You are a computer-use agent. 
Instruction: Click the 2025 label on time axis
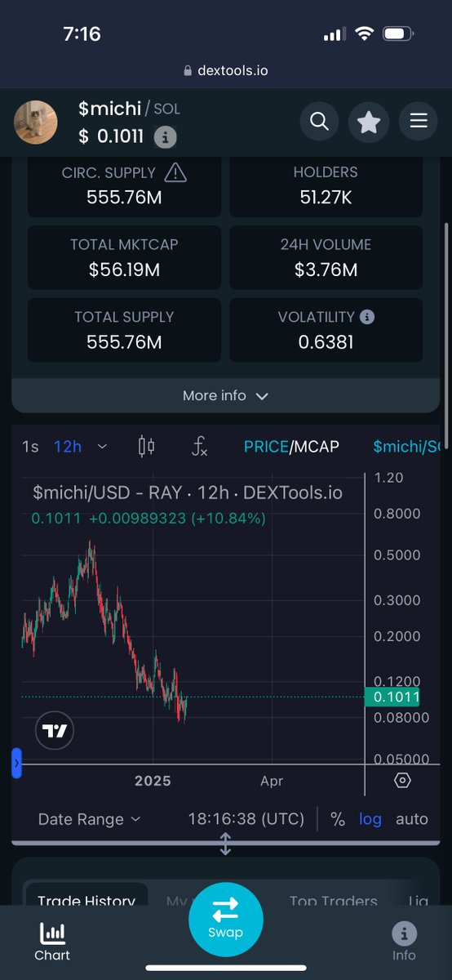tap(153, 781)
